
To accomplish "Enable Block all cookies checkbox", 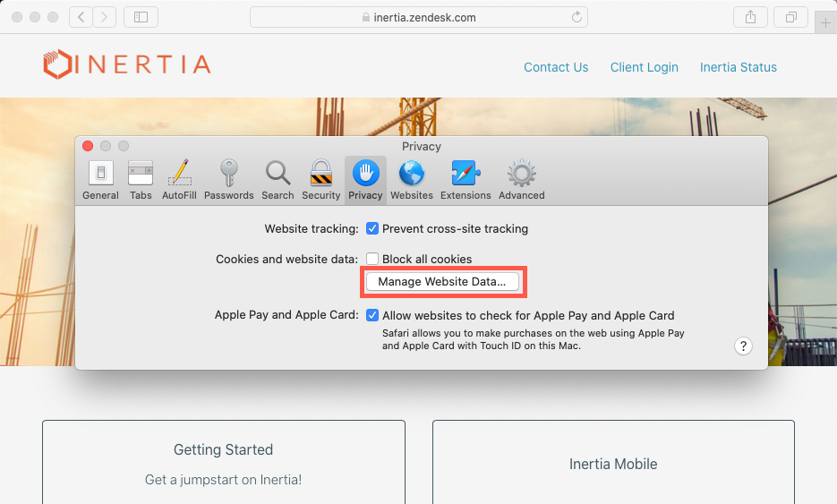I will (372, 259).
